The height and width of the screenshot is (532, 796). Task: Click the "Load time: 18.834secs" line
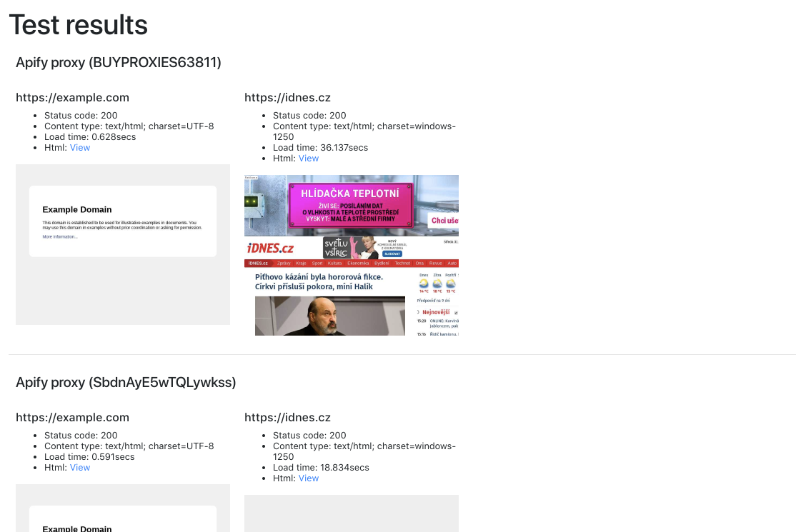[321, 468]
